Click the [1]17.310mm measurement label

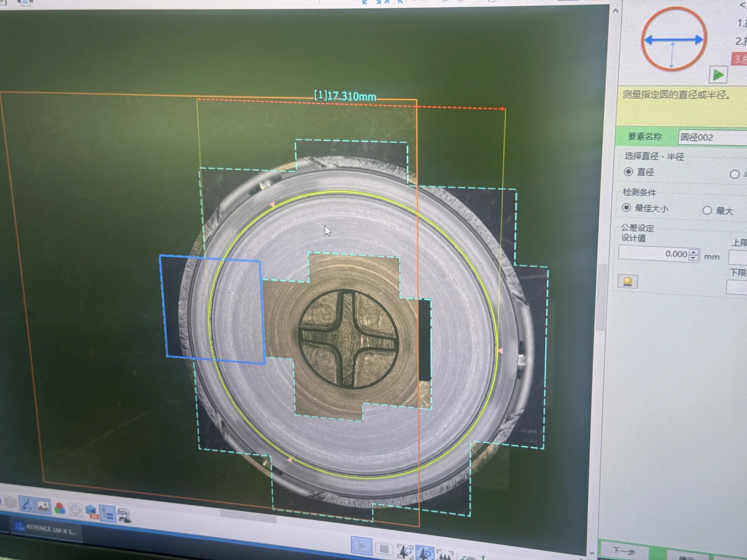pyautogui.click(x=345, y=96)
